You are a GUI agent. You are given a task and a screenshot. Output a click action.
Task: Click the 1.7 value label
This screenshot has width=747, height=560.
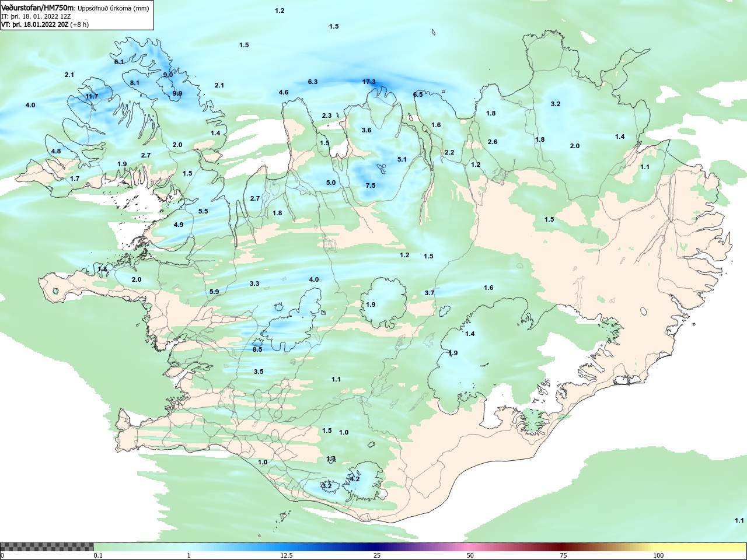coord(75,178)
